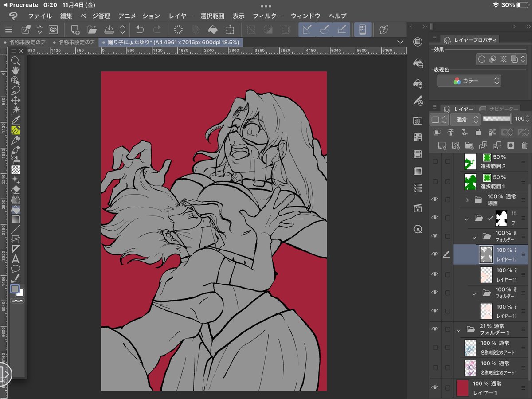Click the Redo arrow in command bar
This screenshot has width=532, height=399.
(157, 30)
